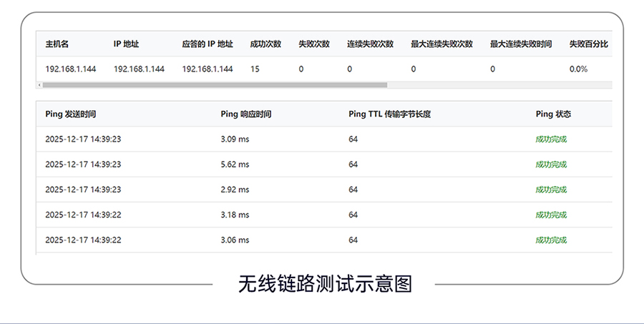Sort by the 成功次数 column header
This screenshot has height=324, width=644.
(265, 44)
